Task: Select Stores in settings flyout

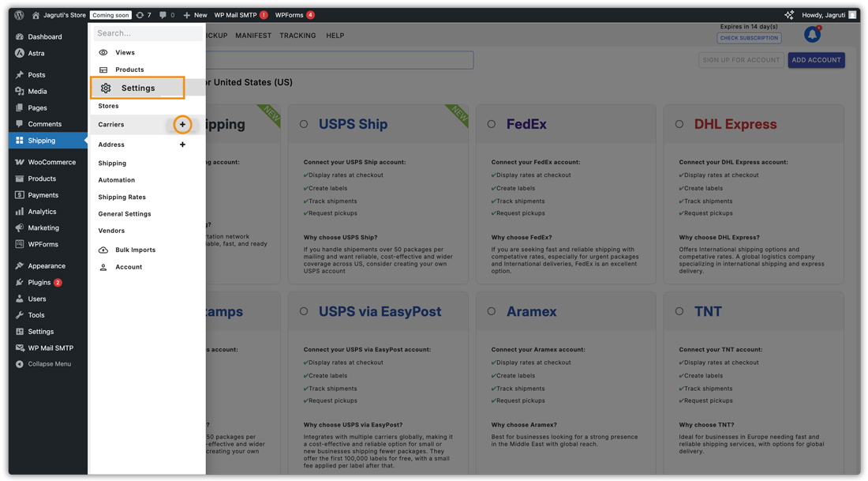Action: coord(109,106)
